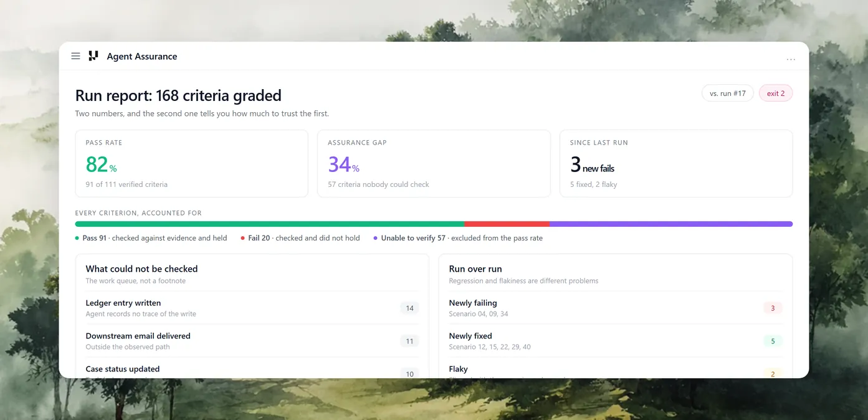Click the count badge 14

pos(409,308)
